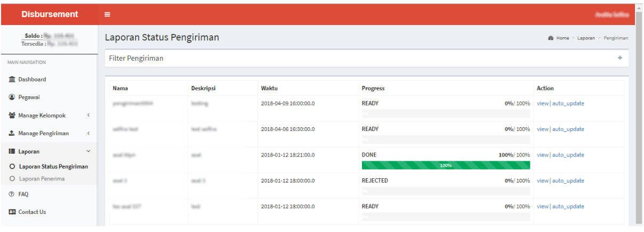The image size is (644, 232).
Task: Click the Disbursement logo title
Action: pos(50,14)
